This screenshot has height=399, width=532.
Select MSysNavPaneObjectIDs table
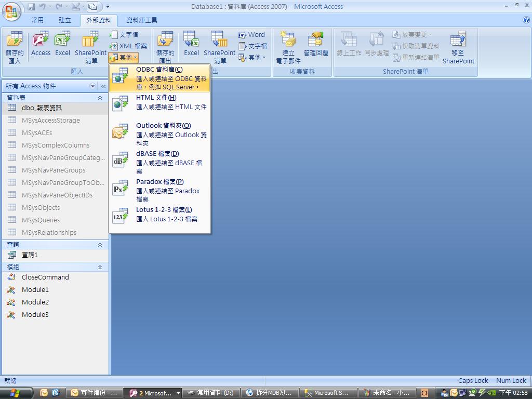click(55, 195)
